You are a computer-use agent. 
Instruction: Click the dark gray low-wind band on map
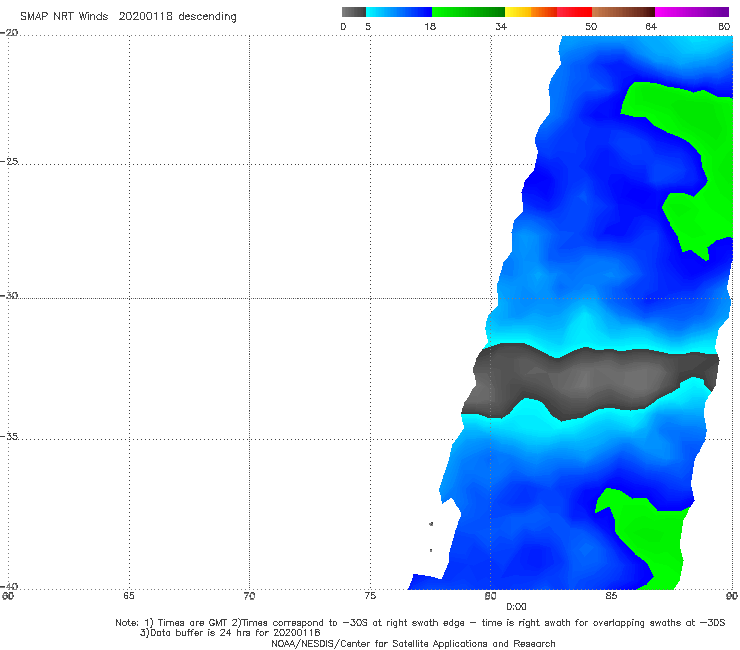tap(590, 380)
